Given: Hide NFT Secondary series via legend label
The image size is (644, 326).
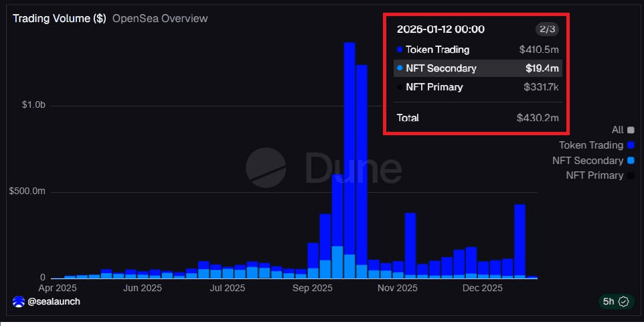Looking at the screenshot, I should (x=587, y=161).
